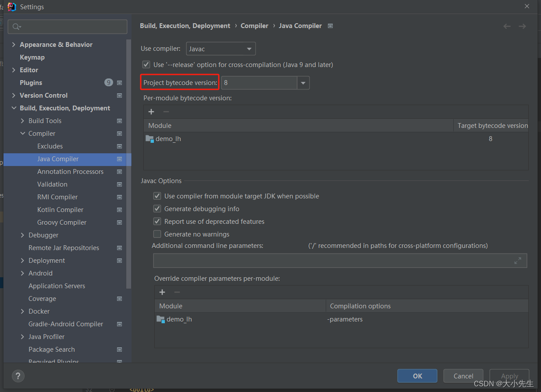This screenshot has width=541, height=392.
Task: Click the Target bytecode version column header
Action: 491,126
